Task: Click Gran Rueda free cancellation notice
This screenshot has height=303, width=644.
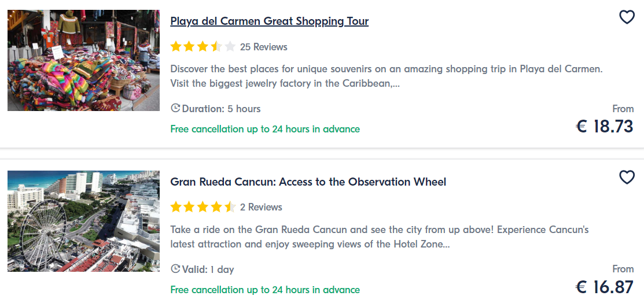Action: coord(265,290)
